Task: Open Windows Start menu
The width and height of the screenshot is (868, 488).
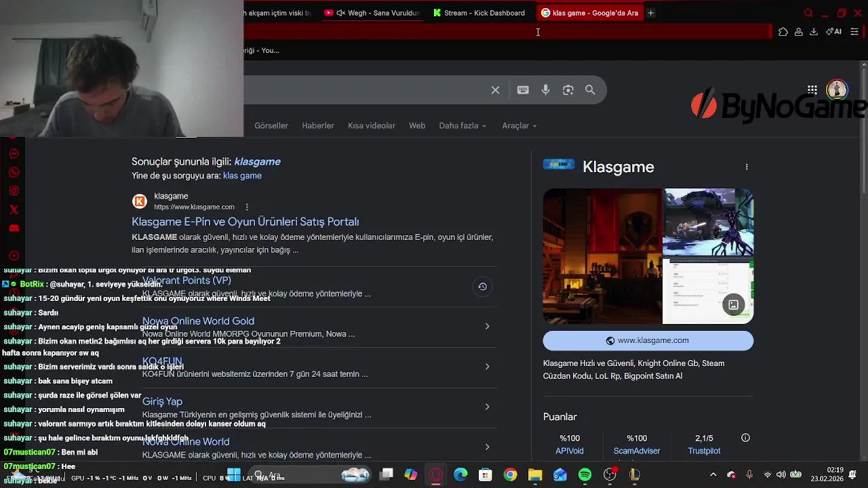Action: click(x=233, y=474)
